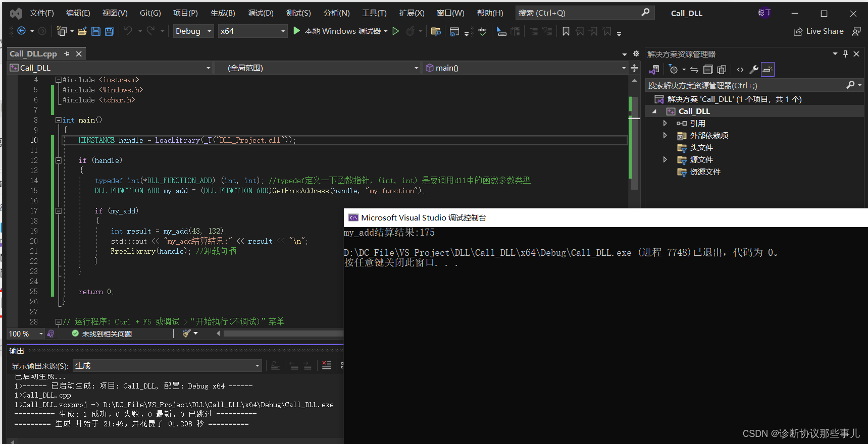The width and height of the screenshot is (868, 444).
Task: Click the abc spell check icon
Action: tap(482, 31)
